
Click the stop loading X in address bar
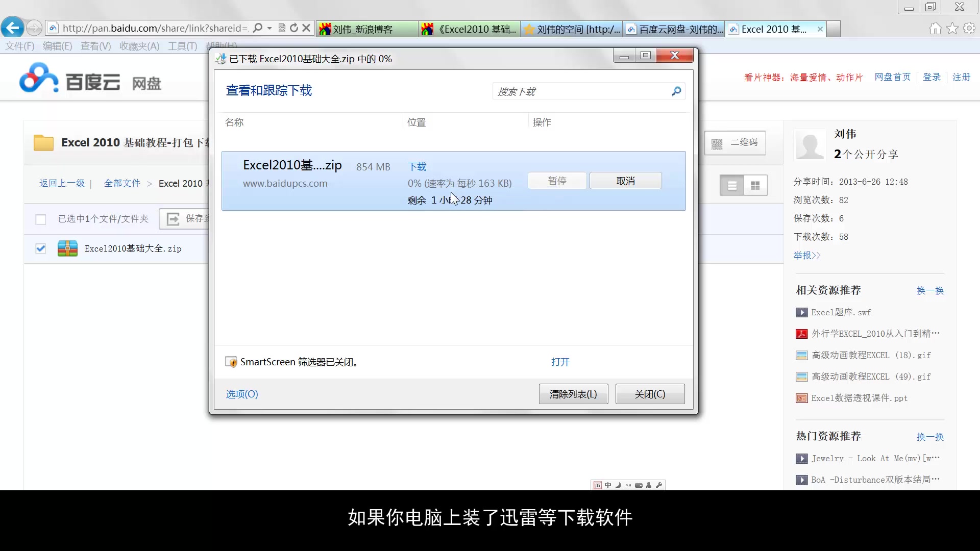point(306,28)
